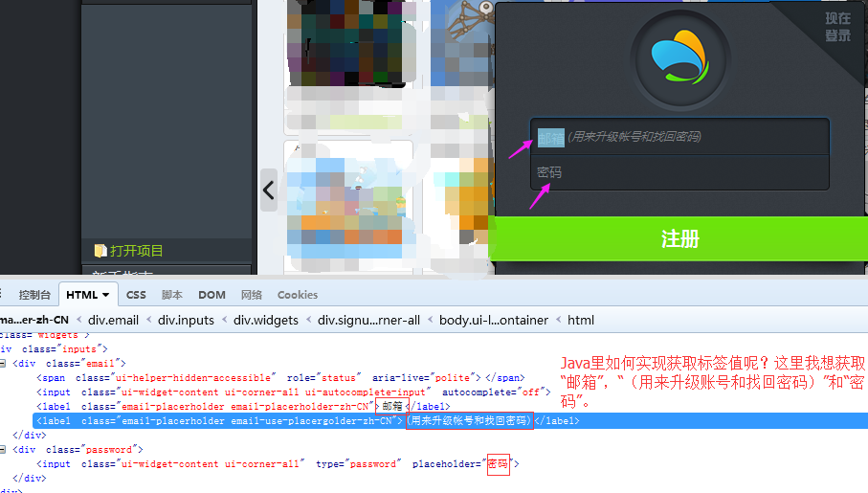Click the left chevron carousel arrow
Image resolution: width=868 pixels, height=493 pixels.
269,190
